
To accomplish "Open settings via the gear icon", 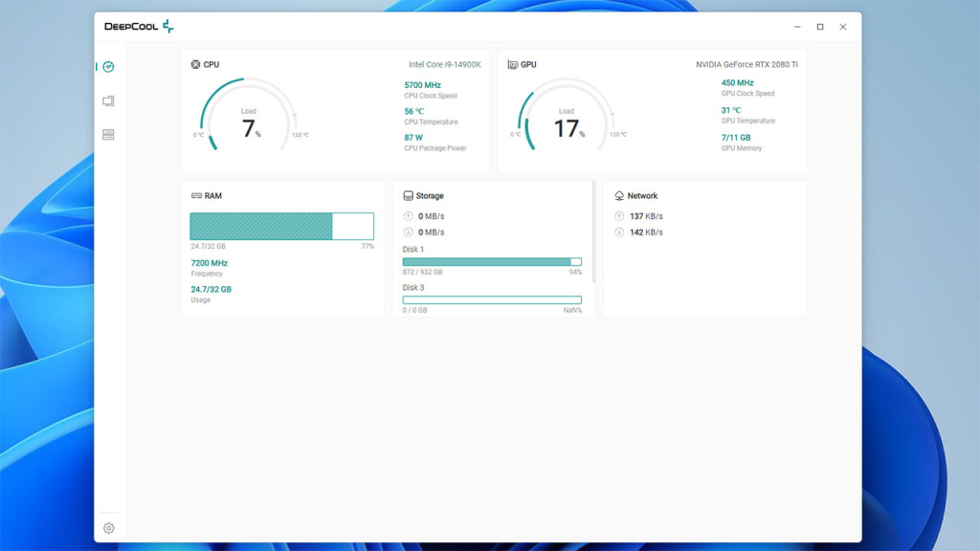I will 108,528.
